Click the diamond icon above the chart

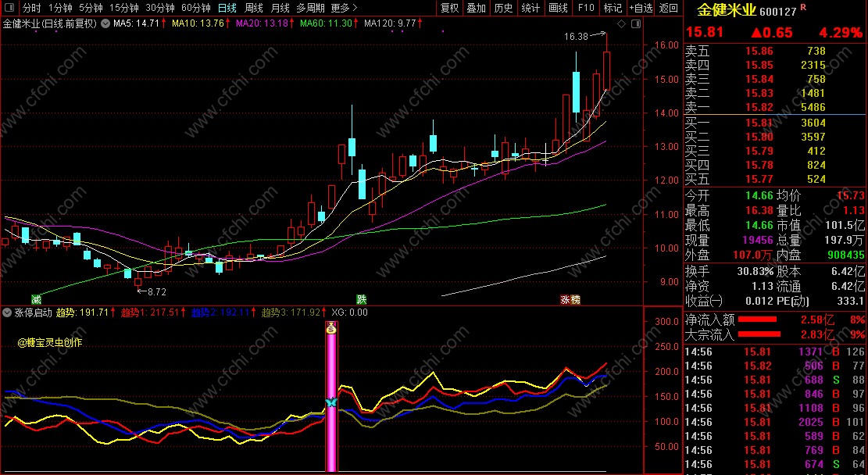621,23
